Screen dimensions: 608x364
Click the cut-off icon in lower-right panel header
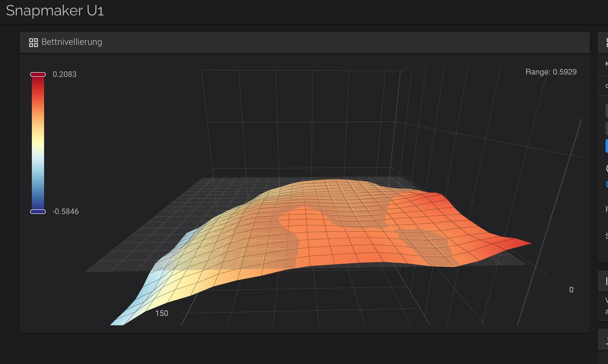pos(606,281)
